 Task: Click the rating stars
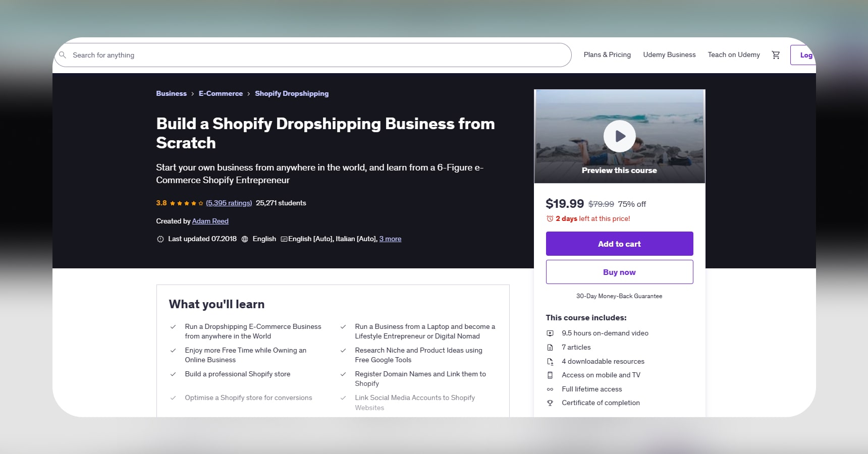coord(186,203)
